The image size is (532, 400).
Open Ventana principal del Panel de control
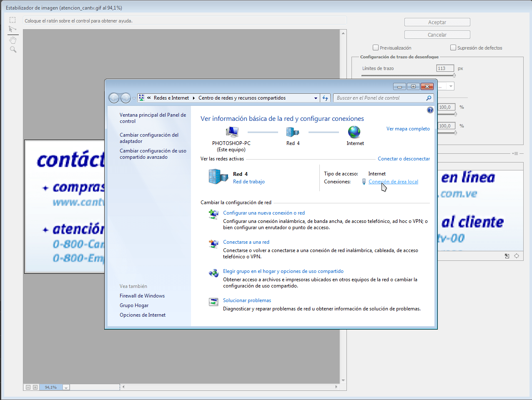153,118
